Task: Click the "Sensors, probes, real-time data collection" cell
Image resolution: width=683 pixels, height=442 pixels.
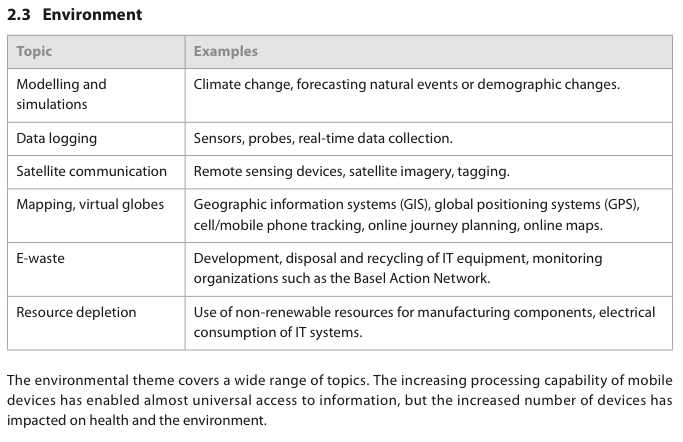Action: pos(323,138)
